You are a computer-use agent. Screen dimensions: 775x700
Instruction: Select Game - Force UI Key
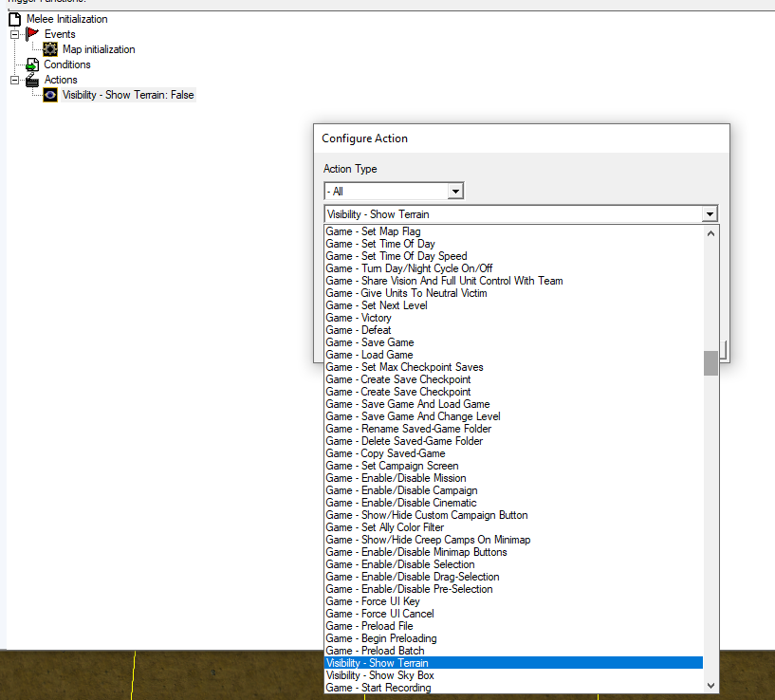(513, 602)
